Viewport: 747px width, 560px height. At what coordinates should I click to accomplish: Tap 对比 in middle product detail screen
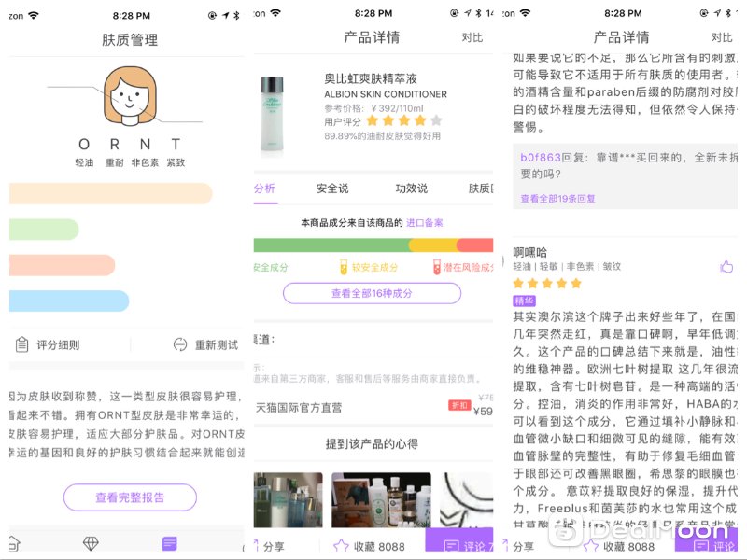pos(472,37)
